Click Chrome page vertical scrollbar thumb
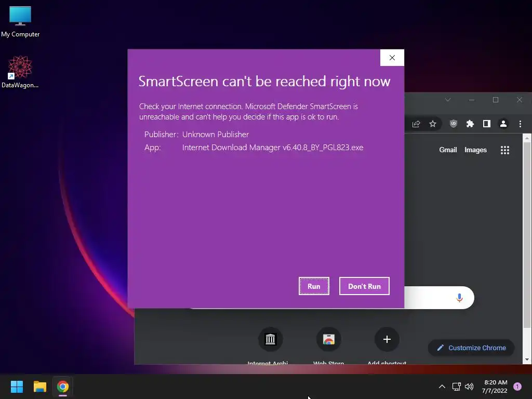 (527, 235)
